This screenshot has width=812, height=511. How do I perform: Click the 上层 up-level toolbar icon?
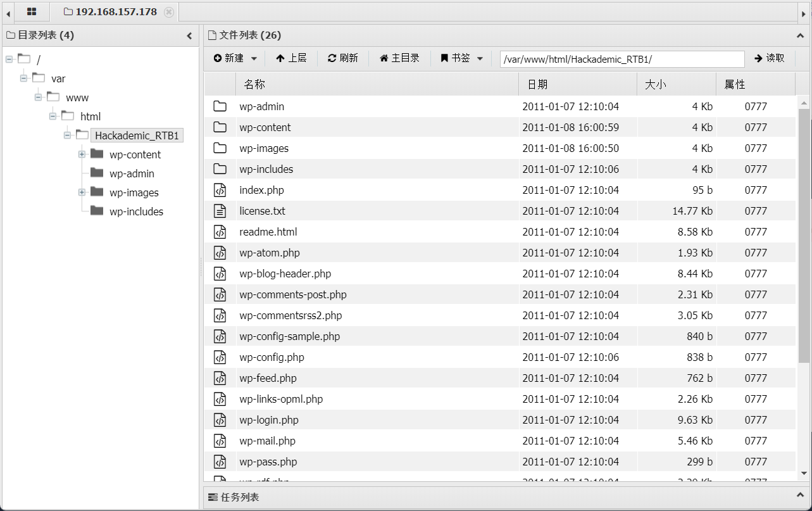point(280,58)
